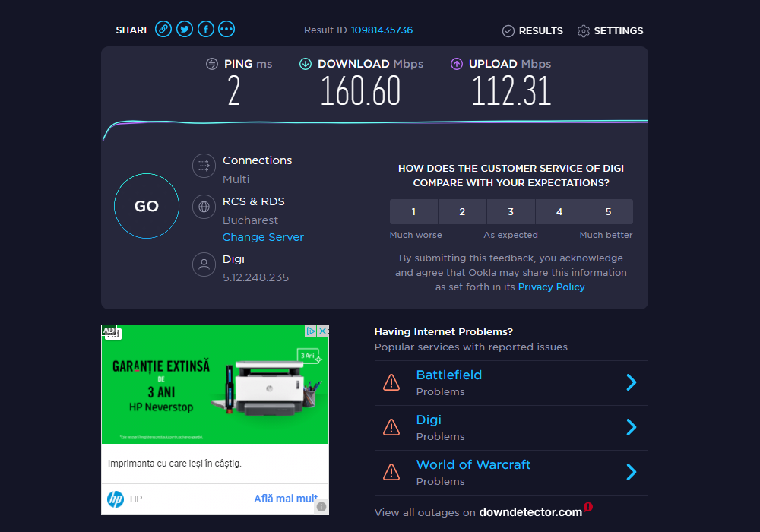Viewport: 760px width, 532px height.
Task: Click the ping value 2
Action: pos(234,91)
